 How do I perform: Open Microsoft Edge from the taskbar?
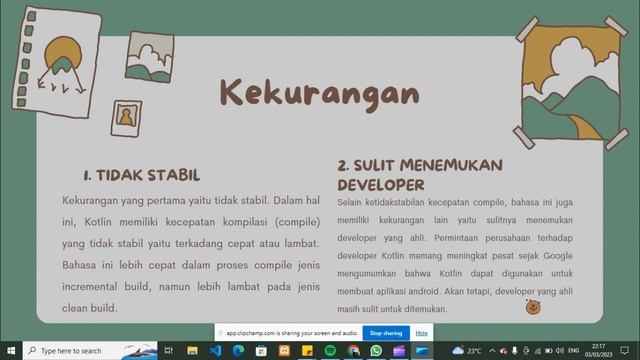238,351
